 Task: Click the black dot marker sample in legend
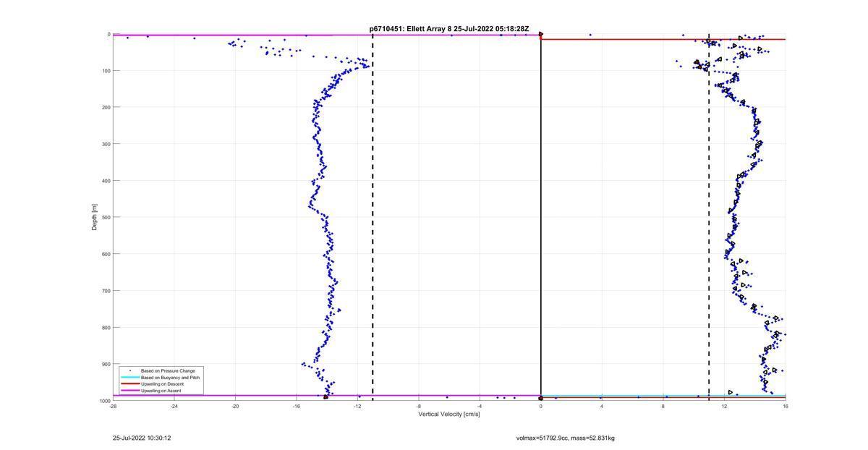[130, 371]
